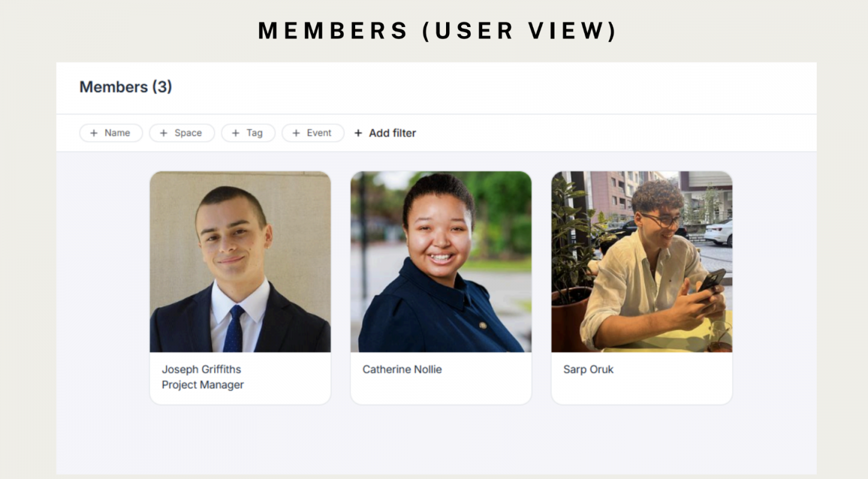This screenshot has width=868, height=479.
Task: Click the plus icon in the Space filter chip
Action: 163,133
